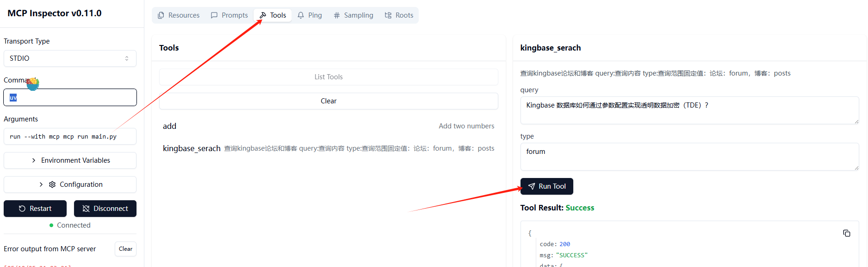This screenshot has height=267, width=868.
Task: Click the Sampling hash icon
Action: tap(337, 15)
